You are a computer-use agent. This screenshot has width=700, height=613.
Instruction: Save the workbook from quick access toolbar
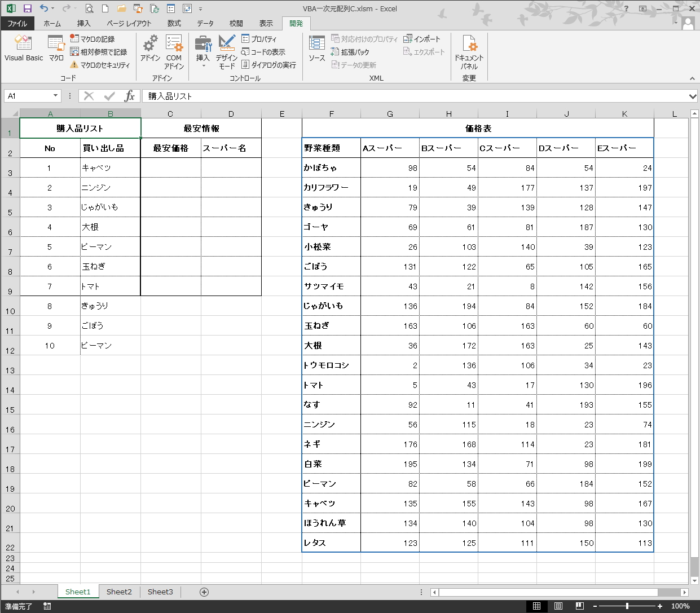28,8
